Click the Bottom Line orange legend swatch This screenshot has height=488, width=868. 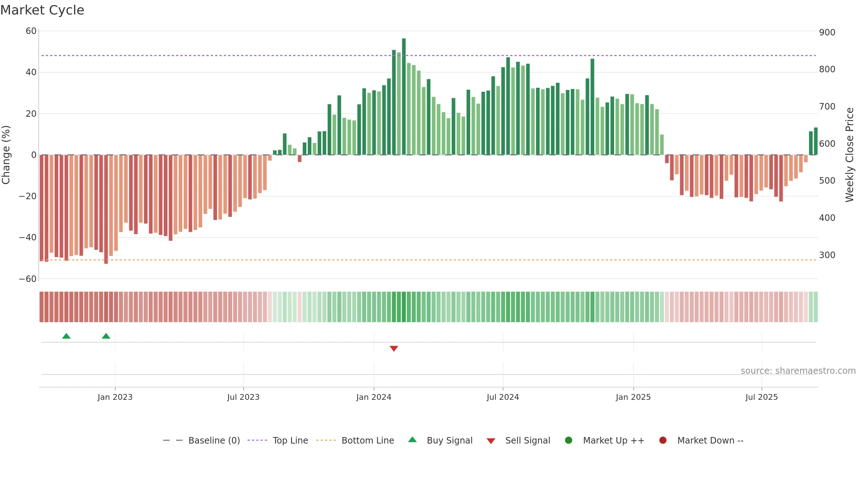[x=326, y=440]
